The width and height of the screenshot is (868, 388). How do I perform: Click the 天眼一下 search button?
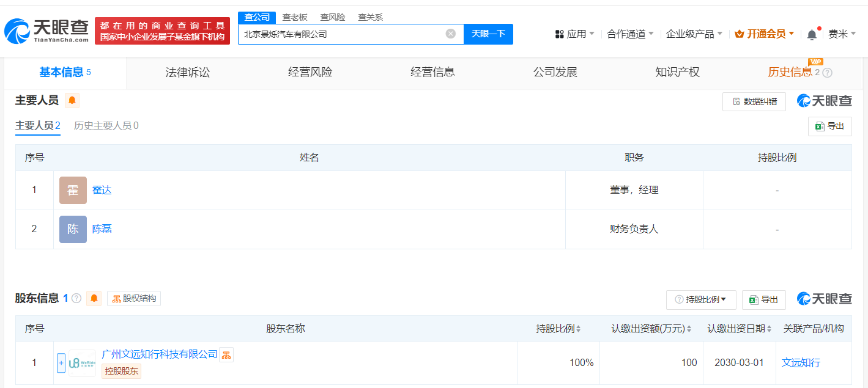(488, 34)
